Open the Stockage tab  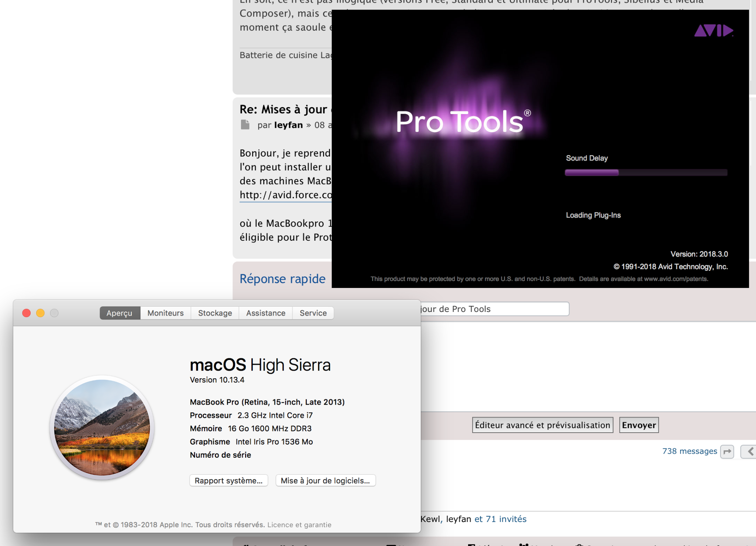tap(215, 313)
